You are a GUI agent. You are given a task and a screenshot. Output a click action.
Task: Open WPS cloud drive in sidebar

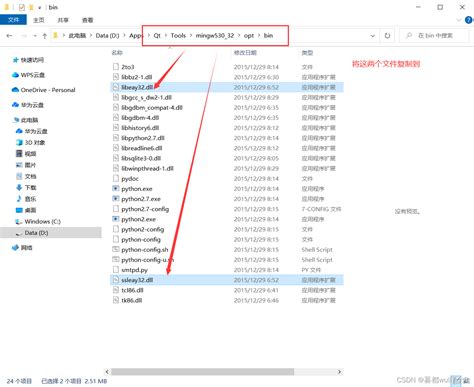click(28, 75)
